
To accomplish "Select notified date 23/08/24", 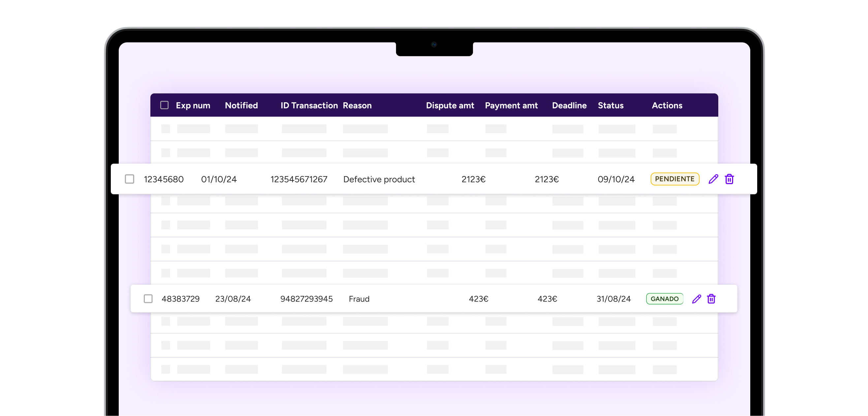I will (x=233, y=299).
